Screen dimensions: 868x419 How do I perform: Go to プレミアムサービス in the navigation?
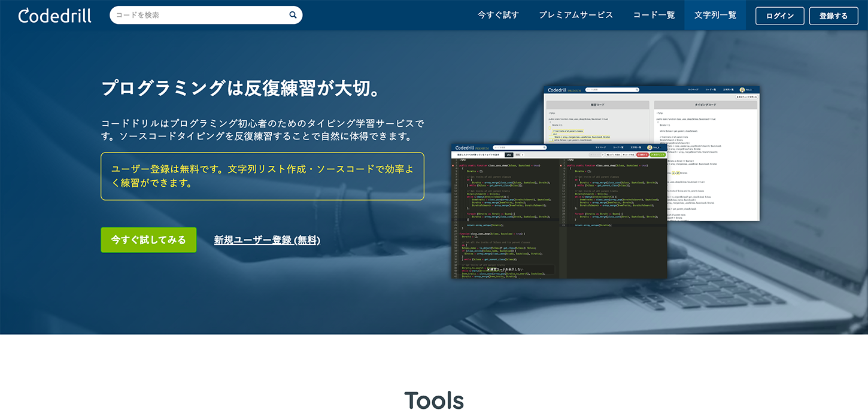pyautogui.click(x=576, y=15)
